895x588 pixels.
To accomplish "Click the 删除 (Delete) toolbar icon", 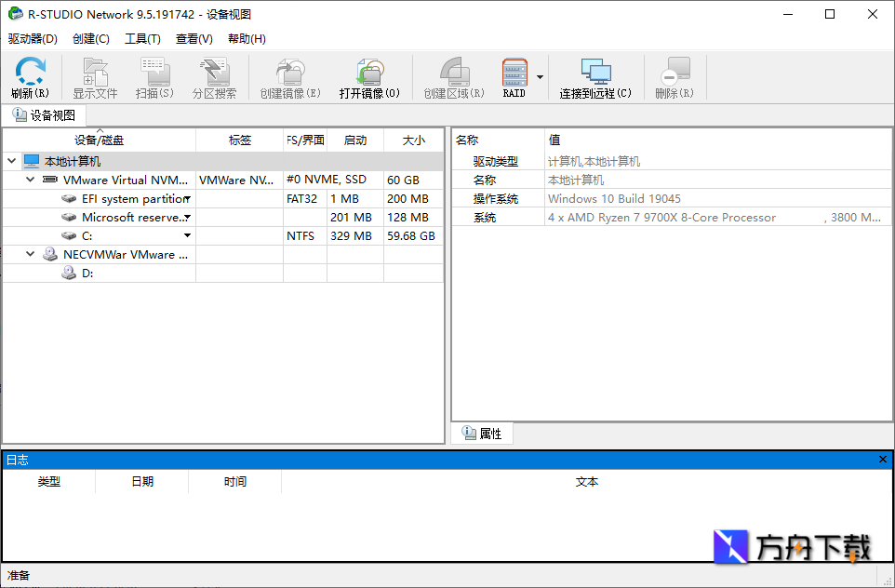I will (675, 77).
